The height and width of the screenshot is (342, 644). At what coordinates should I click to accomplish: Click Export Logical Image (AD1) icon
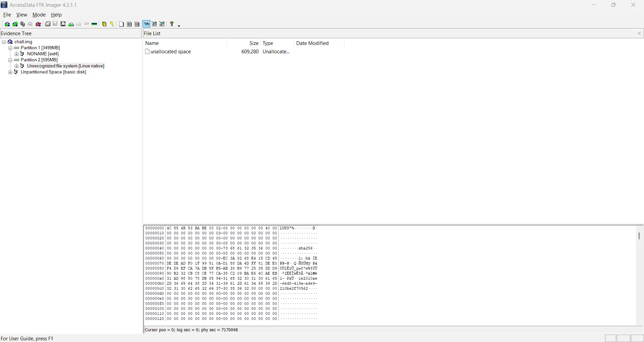[63, 24]
